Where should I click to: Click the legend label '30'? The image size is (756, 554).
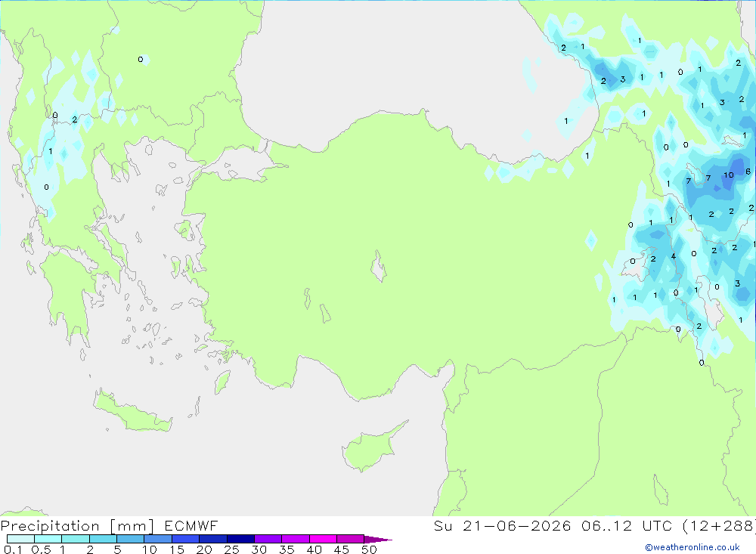259,549
